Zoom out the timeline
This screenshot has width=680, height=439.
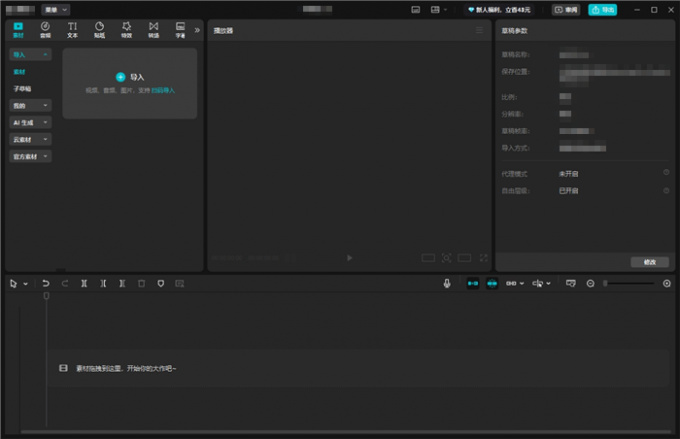coord(590,283)
